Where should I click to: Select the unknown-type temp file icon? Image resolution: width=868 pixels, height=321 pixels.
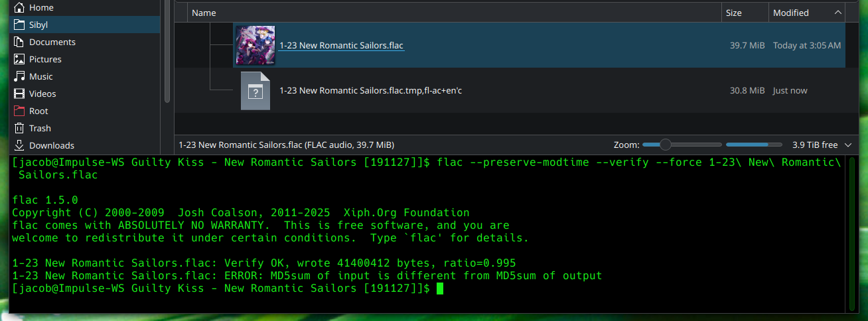[x=255, y=91]
